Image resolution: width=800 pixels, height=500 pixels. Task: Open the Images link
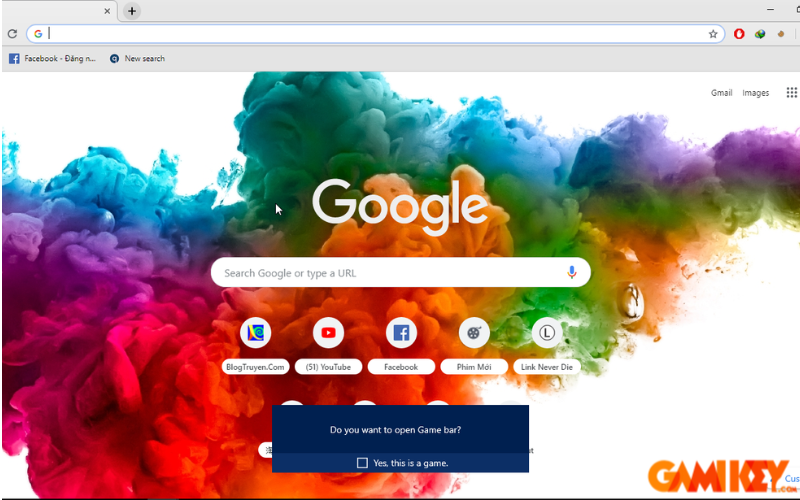click(756, 93)
